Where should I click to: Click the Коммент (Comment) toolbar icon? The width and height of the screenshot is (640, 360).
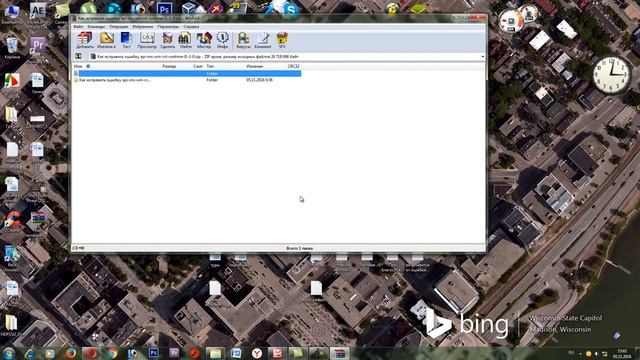(x=262, y=40)
